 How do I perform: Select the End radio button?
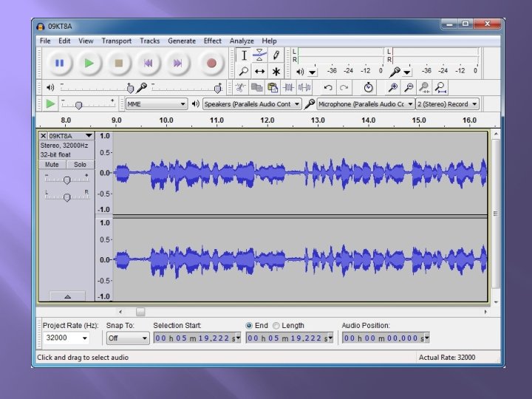250,325
